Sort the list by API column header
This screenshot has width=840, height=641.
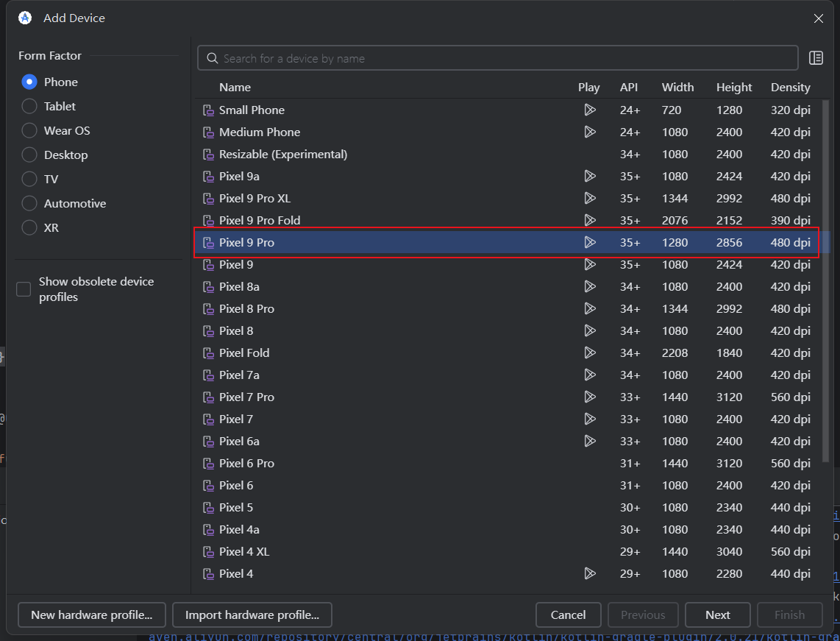[x=629, y=87]
